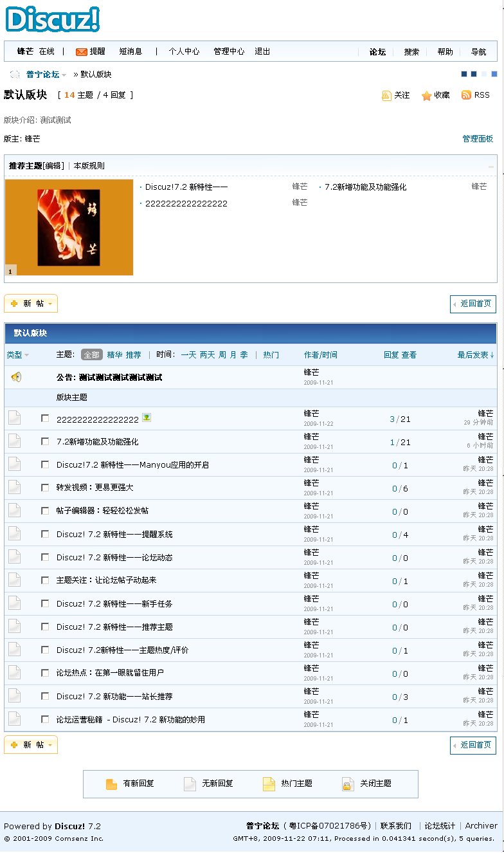Click [编辑] next to 推荐主题

tap(53, 166)
